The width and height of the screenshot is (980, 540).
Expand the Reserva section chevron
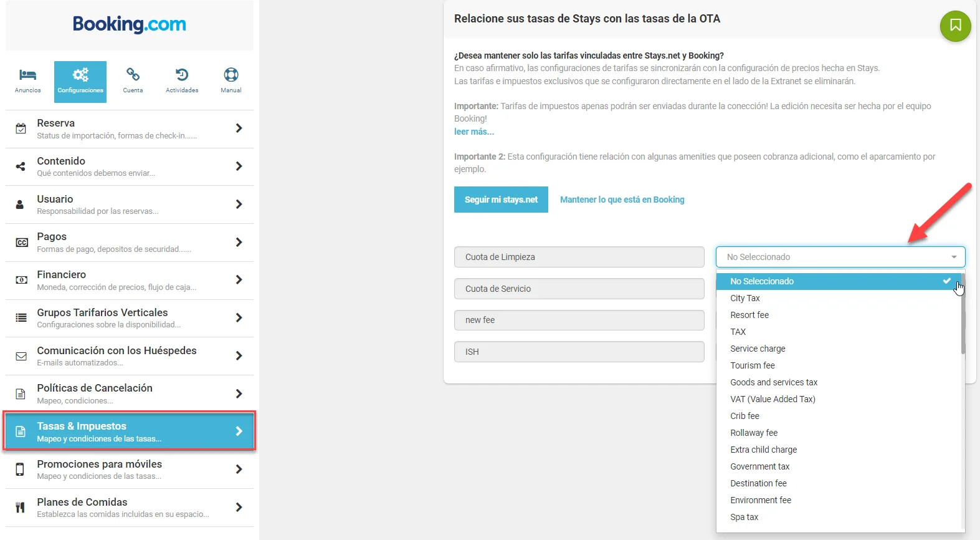click(x=239, y=128)
